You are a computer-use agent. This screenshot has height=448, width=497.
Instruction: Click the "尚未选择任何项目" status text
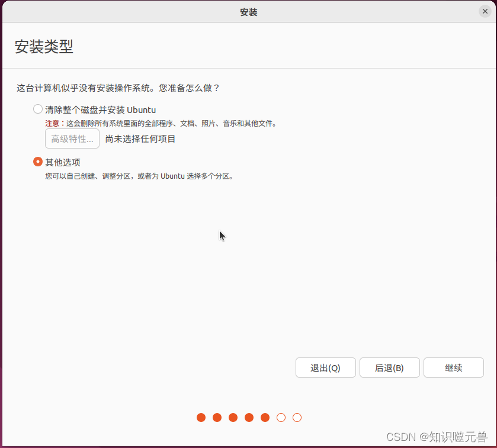pyautogui.click(x=140, y=139)
